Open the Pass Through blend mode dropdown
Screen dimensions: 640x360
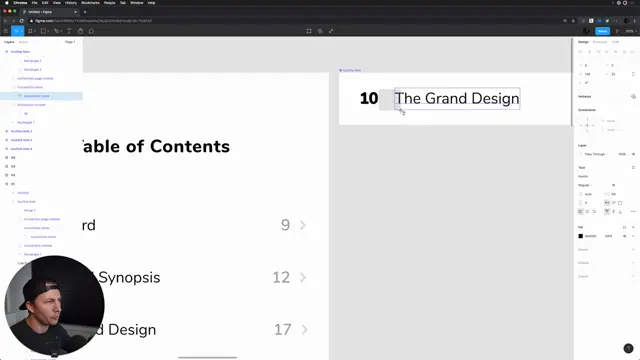(595, 154)
